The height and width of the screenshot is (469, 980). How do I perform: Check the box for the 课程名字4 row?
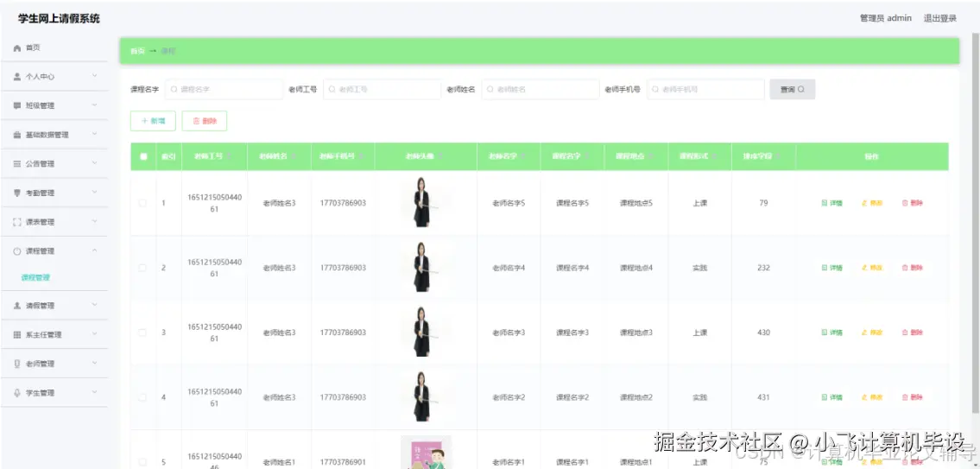pyautogui.click(x=142, y=268)
